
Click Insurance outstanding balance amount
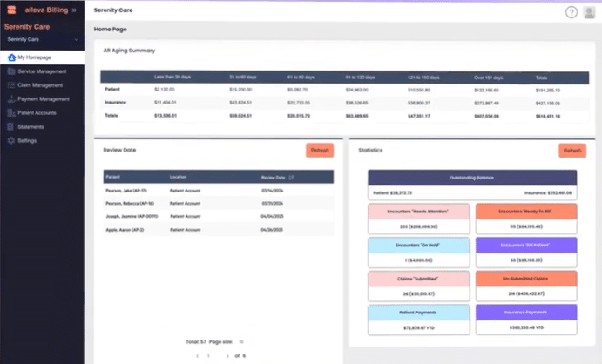[548, 193]
